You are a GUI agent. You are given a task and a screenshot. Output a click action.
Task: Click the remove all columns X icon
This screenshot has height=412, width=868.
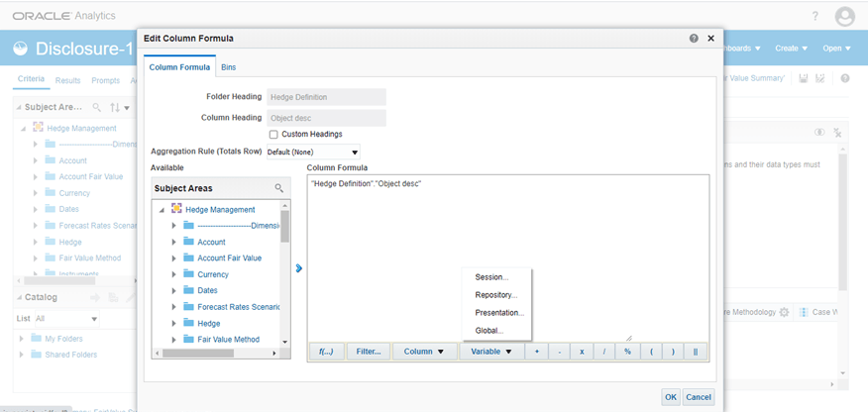[x=837, y=133]
